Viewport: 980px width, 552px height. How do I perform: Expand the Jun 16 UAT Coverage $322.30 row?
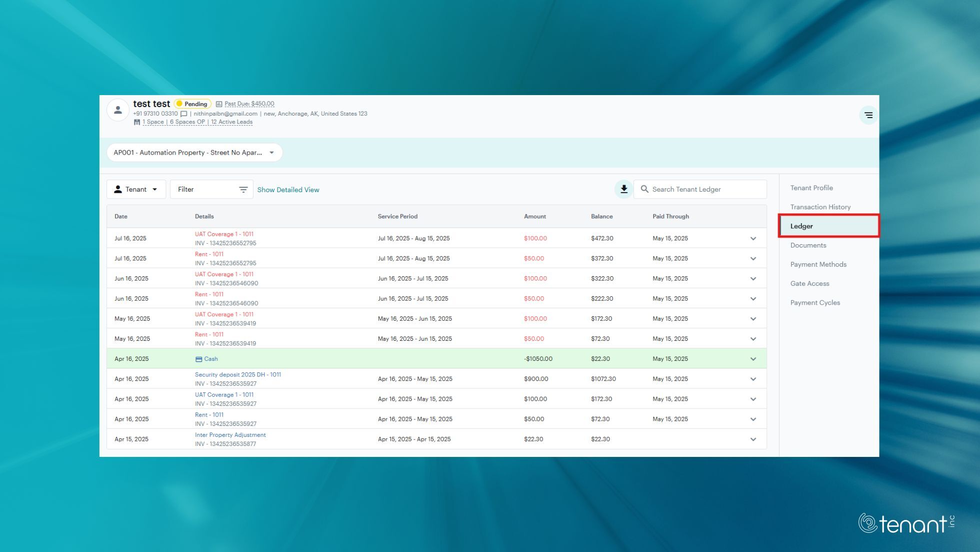click(753, 279)
